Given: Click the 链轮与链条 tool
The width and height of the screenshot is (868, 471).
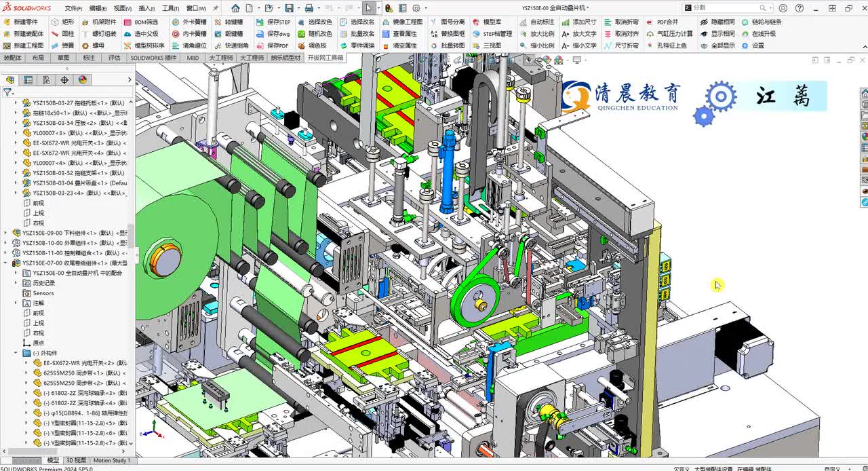Looking at the screenshot, I should [x=761, y=22].
